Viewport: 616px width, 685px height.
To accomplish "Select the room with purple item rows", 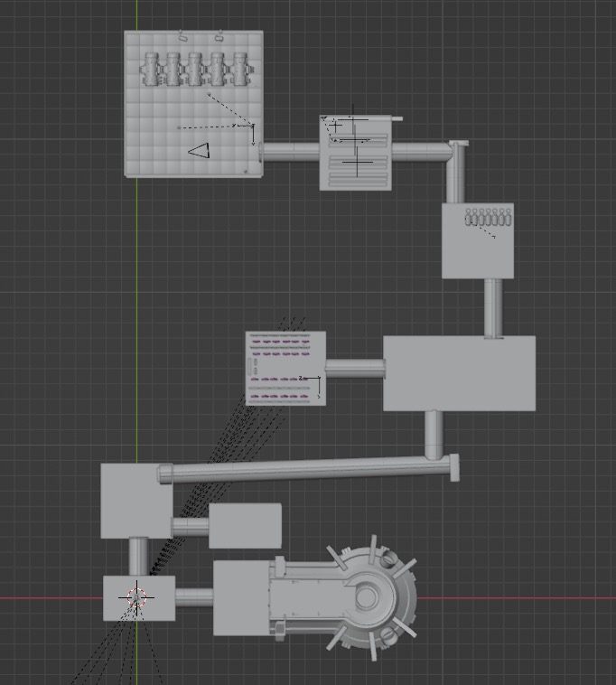I will pyautogui.click(x=285, y=369).
